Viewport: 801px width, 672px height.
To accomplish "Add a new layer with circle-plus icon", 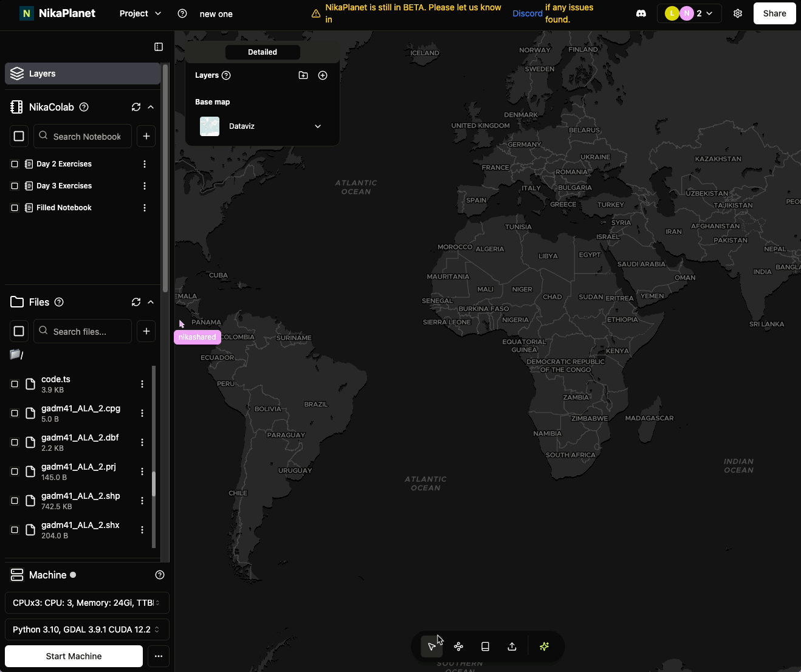I will 323,75.
